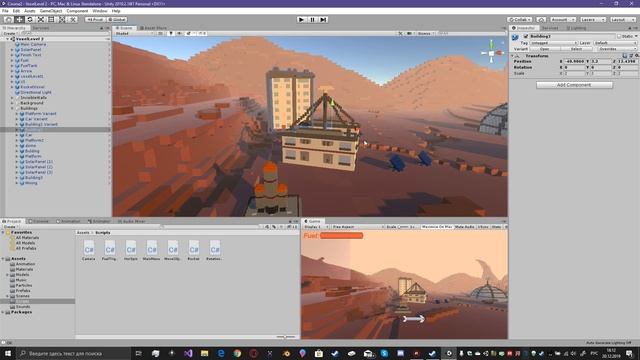This screenshot has height=360, width=640.
Task: Open the cloud Services button
Action: pos(541,19)
